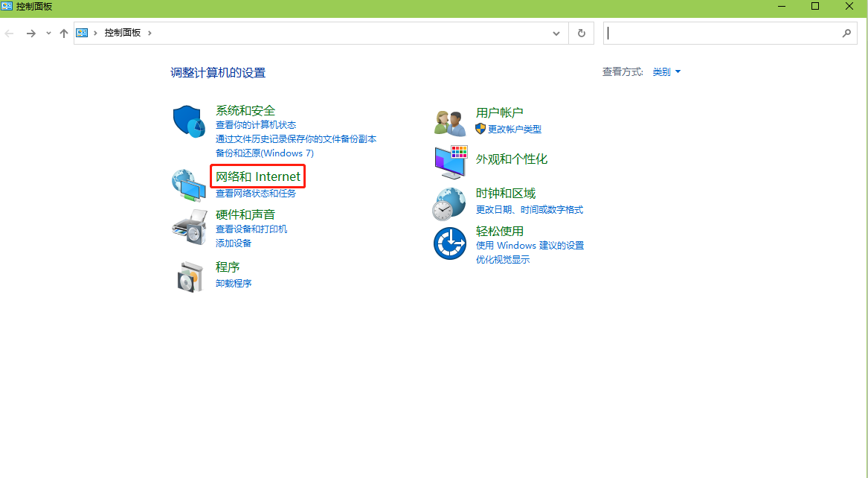This screenshot has height=478, width=868.
Task: Click the Programs disc box icon
Action: 189,276
